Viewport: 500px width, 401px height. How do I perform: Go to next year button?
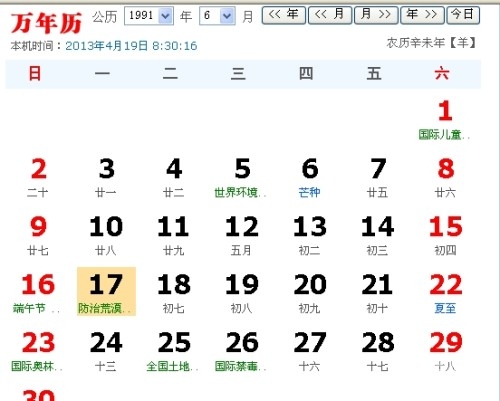[x=422, y=15]
